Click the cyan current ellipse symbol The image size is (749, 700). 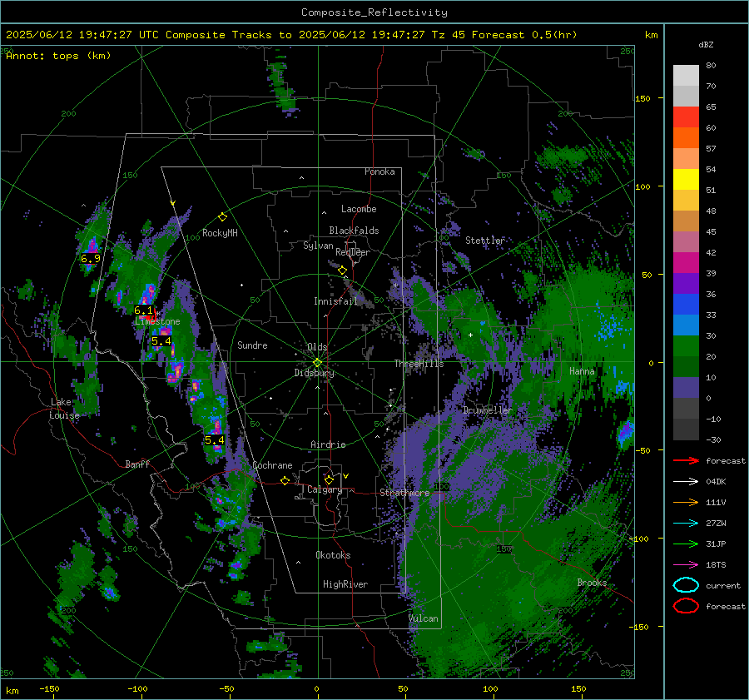pyautogui.click(x=686, y=585)
